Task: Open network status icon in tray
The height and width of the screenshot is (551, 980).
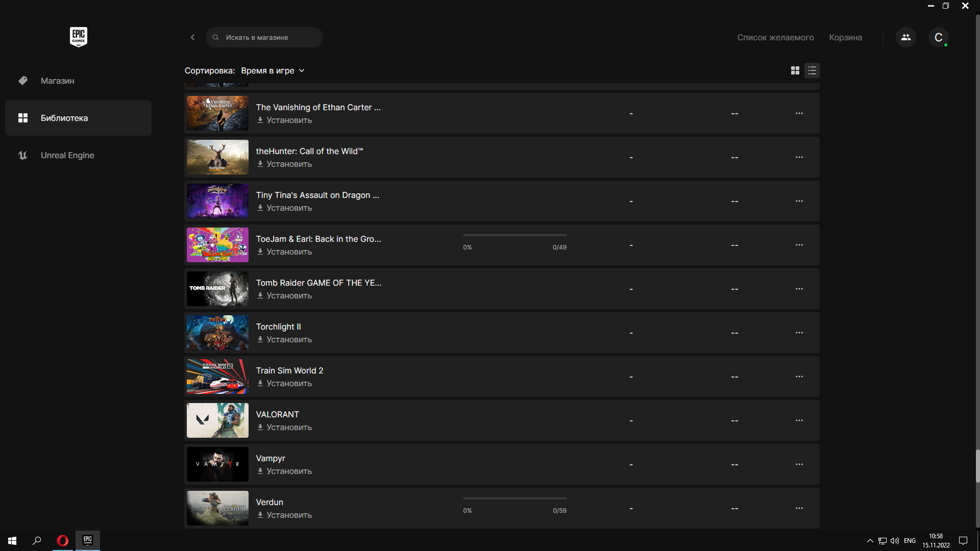Action: coord(883,541)
